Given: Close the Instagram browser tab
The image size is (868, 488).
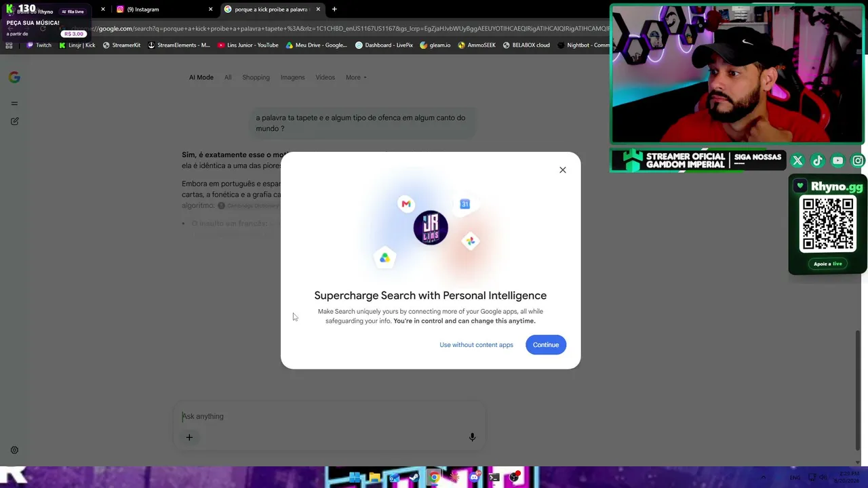Looking at the screenshot, I should coord(210,9).
